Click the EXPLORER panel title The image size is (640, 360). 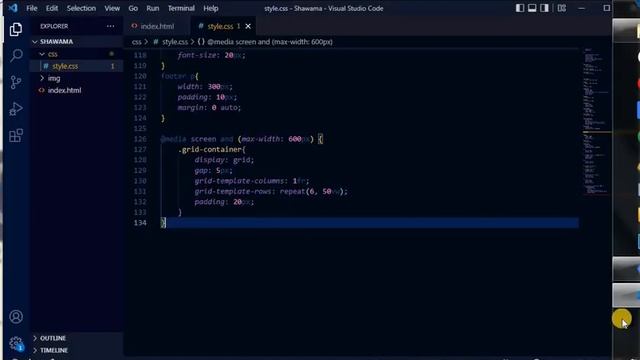click(54, 26)
